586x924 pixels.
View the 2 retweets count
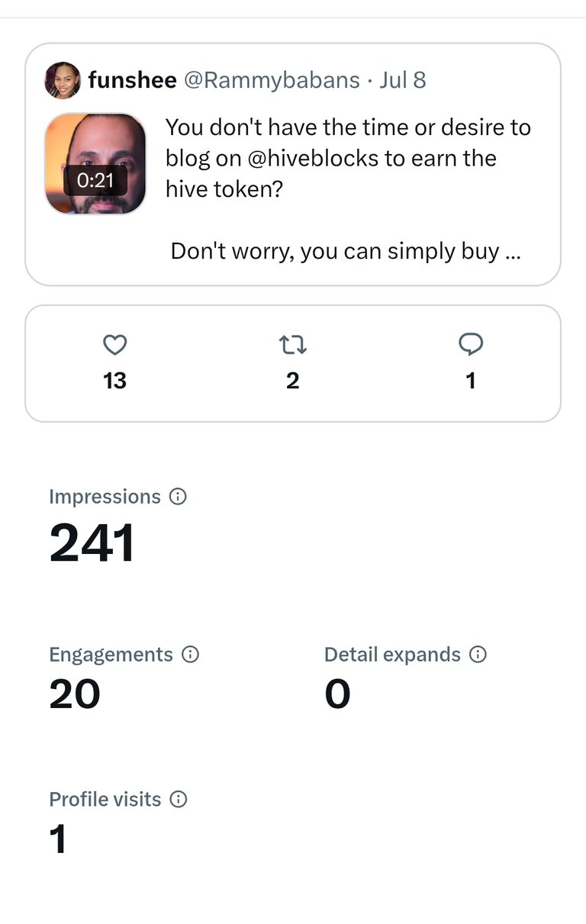point(293,381)
